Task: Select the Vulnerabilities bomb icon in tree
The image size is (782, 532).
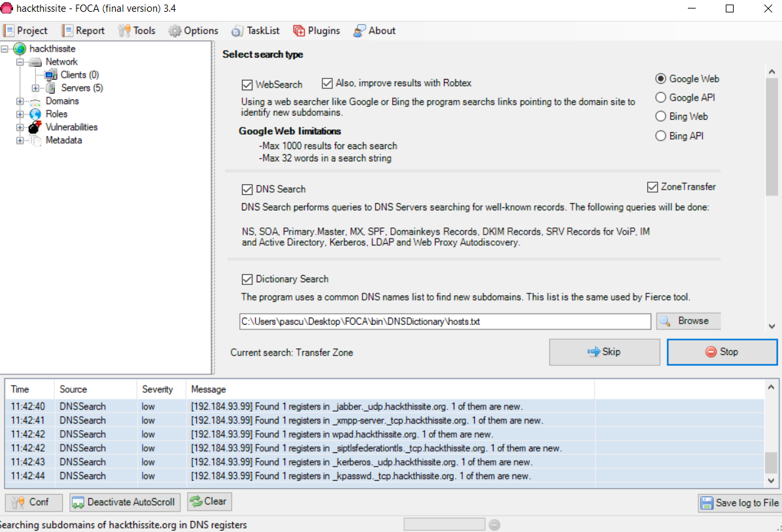Action: click(x=35, y=127)
